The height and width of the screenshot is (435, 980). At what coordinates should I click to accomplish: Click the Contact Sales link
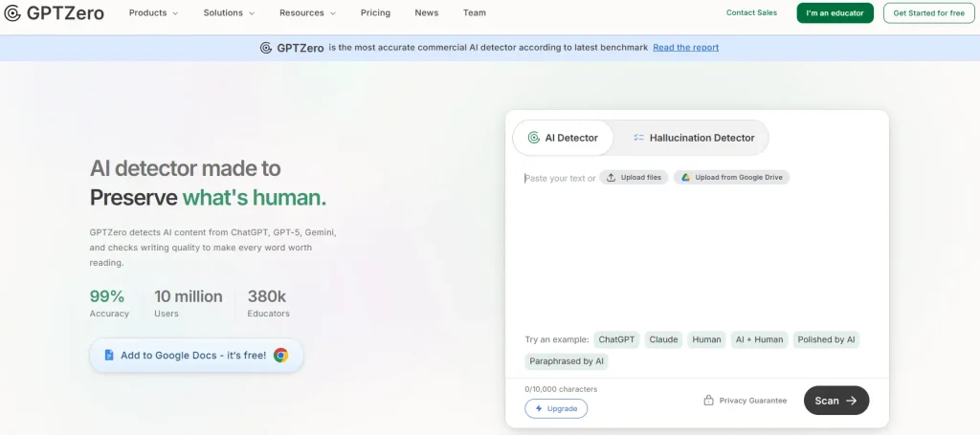tap(751, 12)
